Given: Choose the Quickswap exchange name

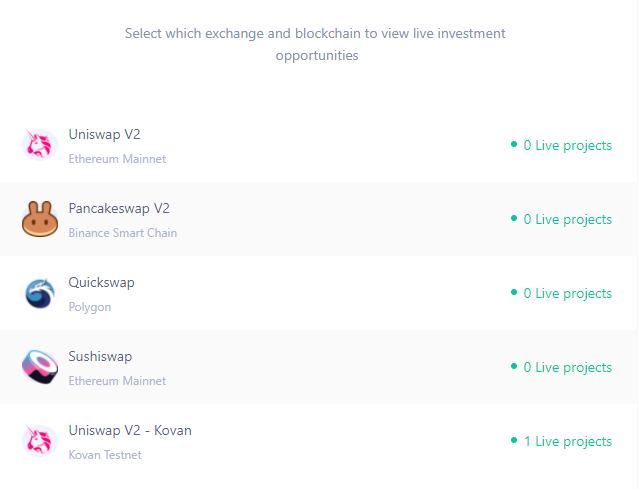Looking at the screenshot, I should (101, 282).
